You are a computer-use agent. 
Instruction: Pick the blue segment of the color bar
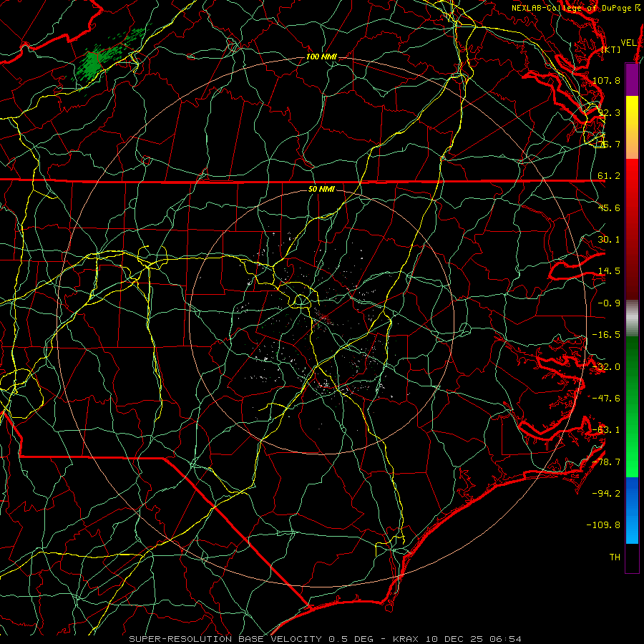click(632, 510)
